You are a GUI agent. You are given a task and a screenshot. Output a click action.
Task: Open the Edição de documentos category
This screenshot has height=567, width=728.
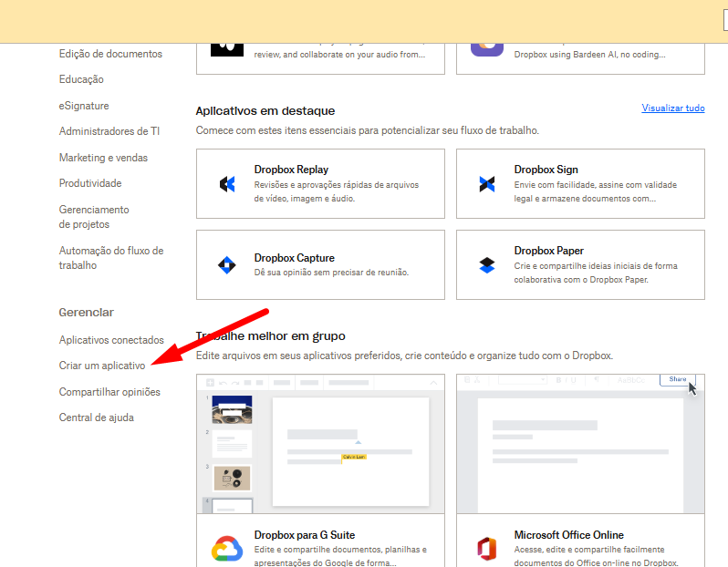[x=110, y=54]
